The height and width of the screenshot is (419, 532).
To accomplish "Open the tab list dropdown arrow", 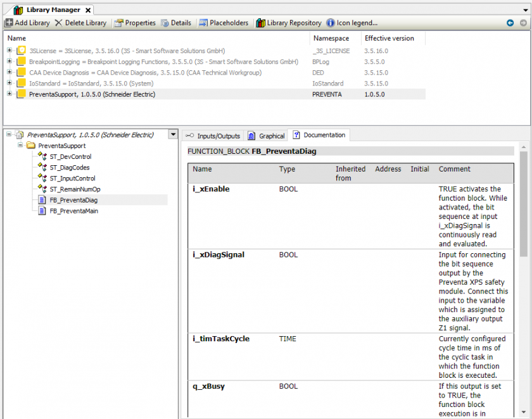I will [x=526, y=10].
